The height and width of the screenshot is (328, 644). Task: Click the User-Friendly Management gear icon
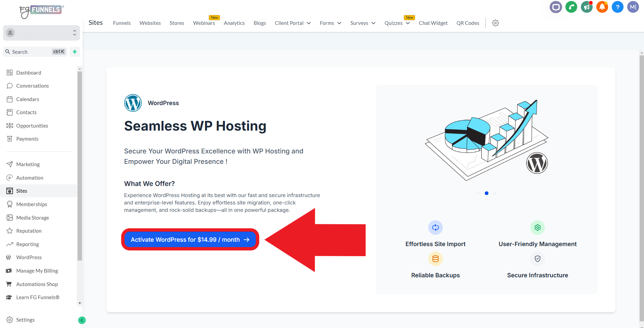(x=538, y=228)
